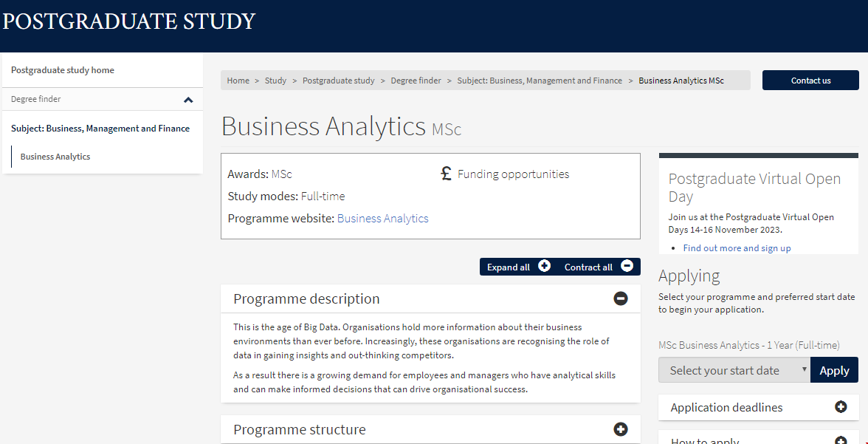Open Funding opportunities link
868x444 pixels.
[513, 174]
